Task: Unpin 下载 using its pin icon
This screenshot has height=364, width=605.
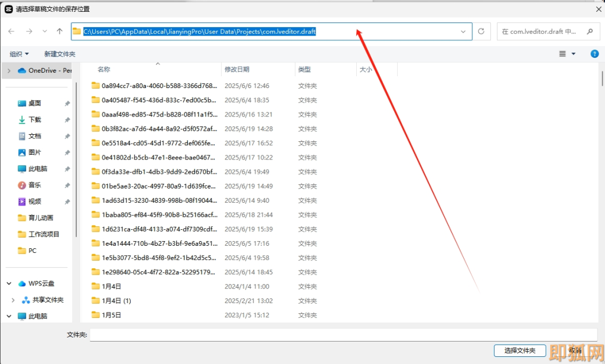Action: tap(67, 120)
